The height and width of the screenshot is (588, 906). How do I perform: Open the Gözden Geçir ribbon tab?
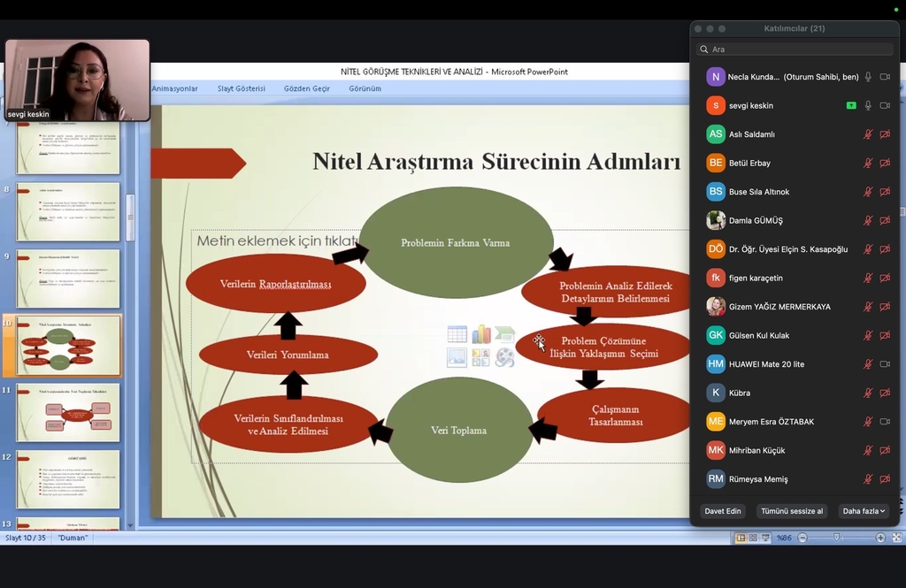pos(307,88)
